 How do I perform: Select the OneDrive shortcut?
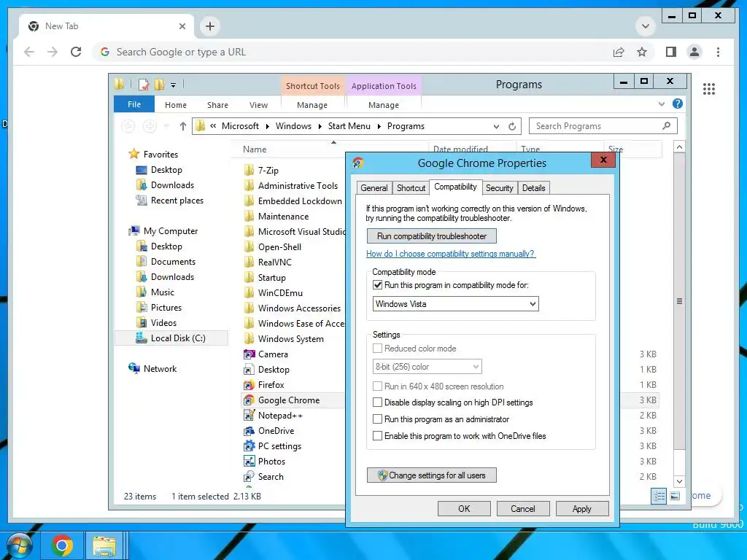coord(276,430)
